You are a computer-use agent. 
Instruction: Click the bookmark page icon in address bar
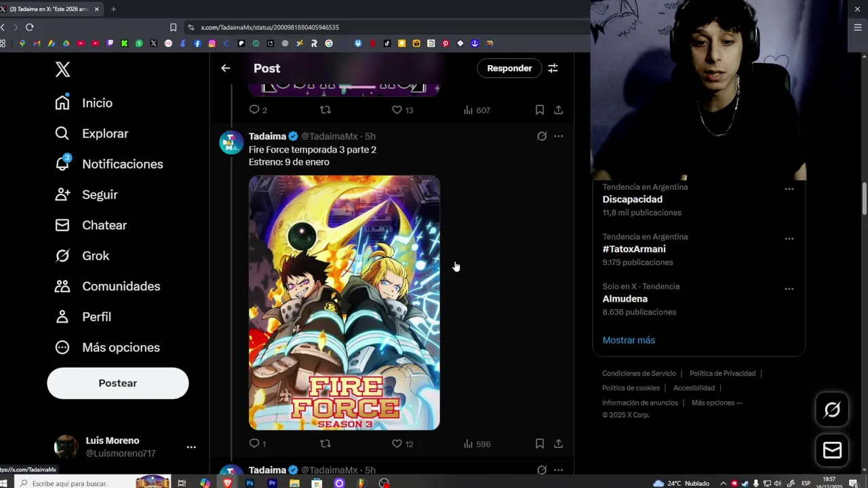174,27
